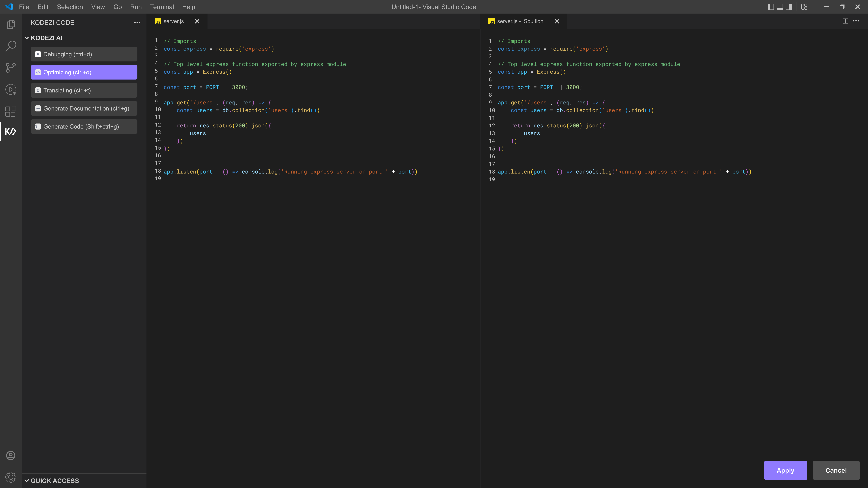Click JS file icon on Soultion tab
Viewport: 868px width, 488px height.
coord(491,22)
